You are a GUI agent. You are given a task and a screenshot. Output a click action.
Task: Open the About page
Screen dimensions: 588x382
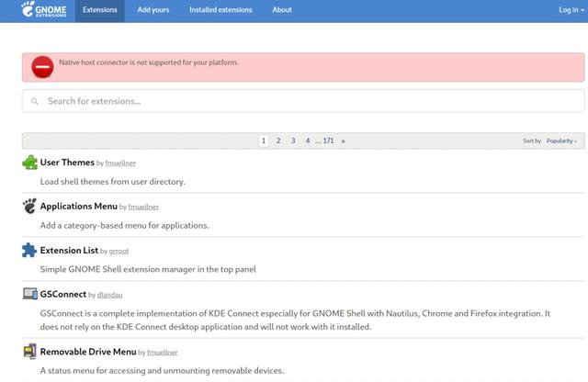pyautogui.click(x=282, y=10)
